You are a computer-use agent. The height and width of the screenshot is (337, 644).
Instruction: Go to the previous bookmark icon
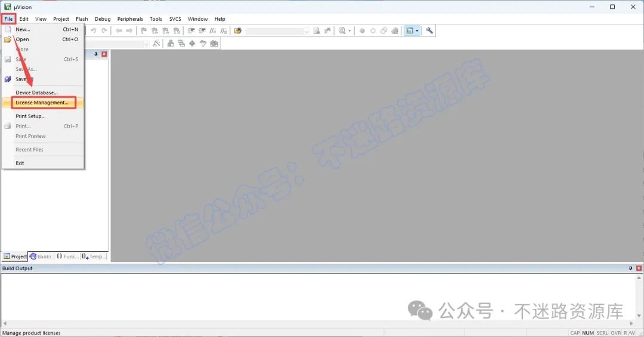(x=155, y=31)
